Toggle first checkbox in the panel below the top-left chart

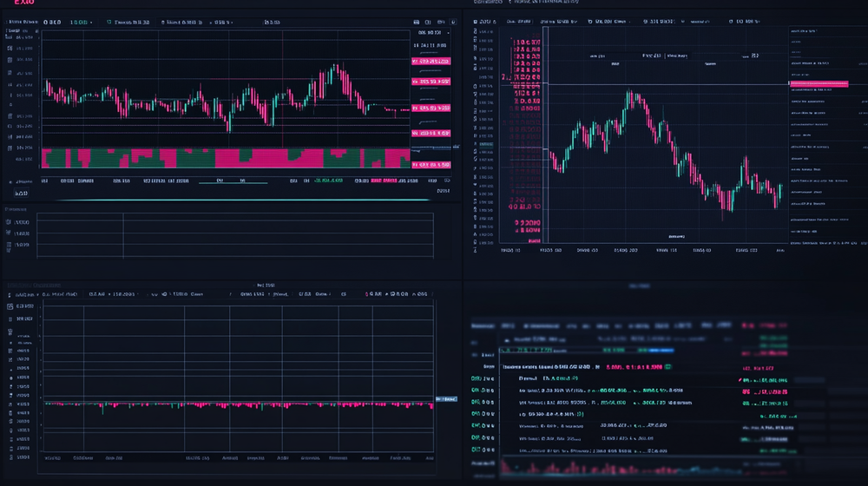pyautogui.click(x=9, y=222)
